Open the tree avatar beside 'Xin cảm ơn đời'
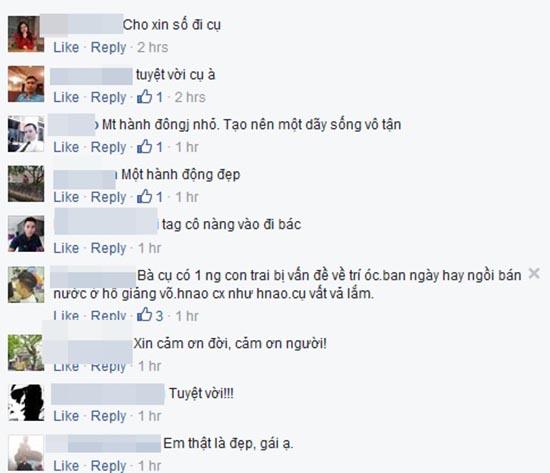550x473 pixels. (26, 353)
